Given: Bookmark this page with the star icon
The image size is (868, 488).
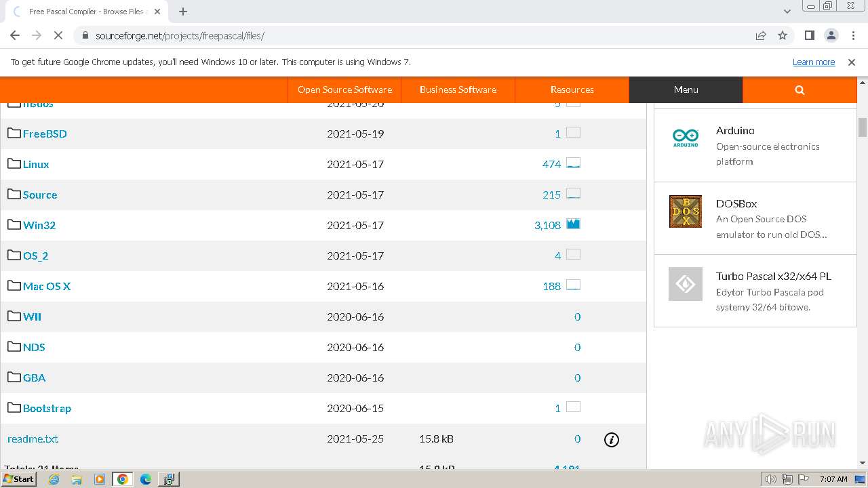Looking at the screenshot, I should (783, 35).
